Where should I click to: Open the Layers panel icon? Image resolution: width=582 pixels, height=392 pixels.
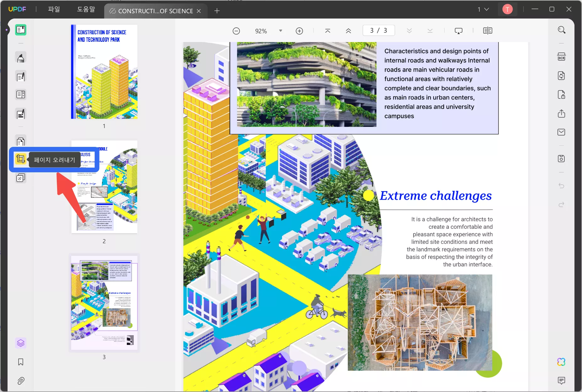click(x=21, y=343)
